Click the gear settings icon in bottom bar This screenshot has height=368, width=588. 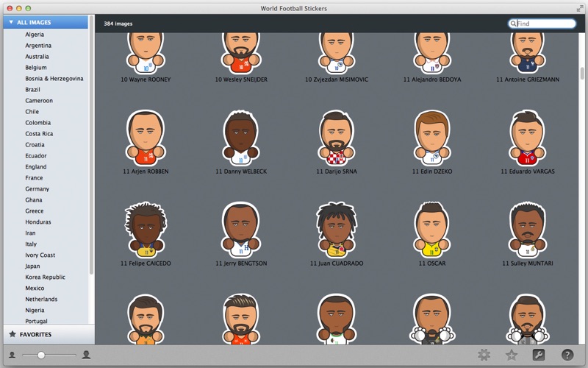click(484, 355)
